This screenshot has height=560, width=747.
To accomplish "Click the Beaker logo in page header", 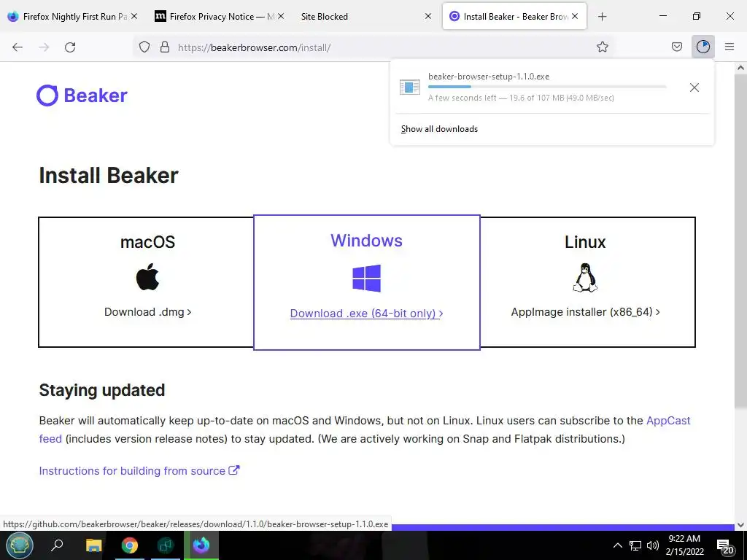I will [82, 96].
